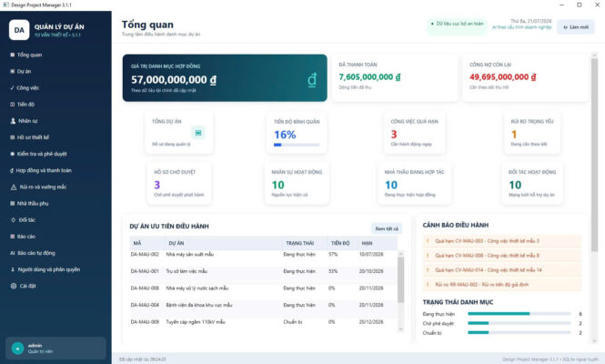Click the Hồ sơ thiết kế icon
This screenshot has width=605, height=364.
pos(13,137)
